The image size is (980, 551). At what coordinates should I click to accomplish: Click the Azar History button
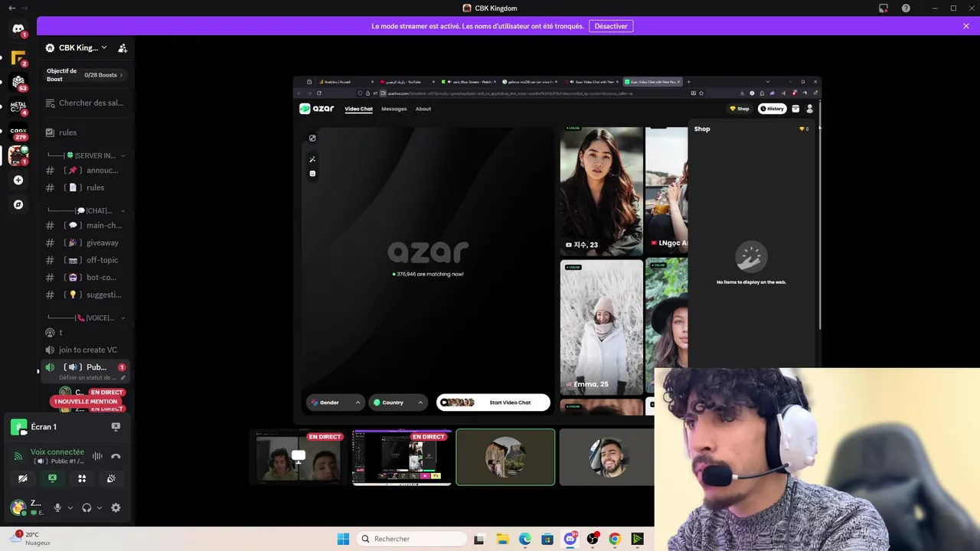773,109
